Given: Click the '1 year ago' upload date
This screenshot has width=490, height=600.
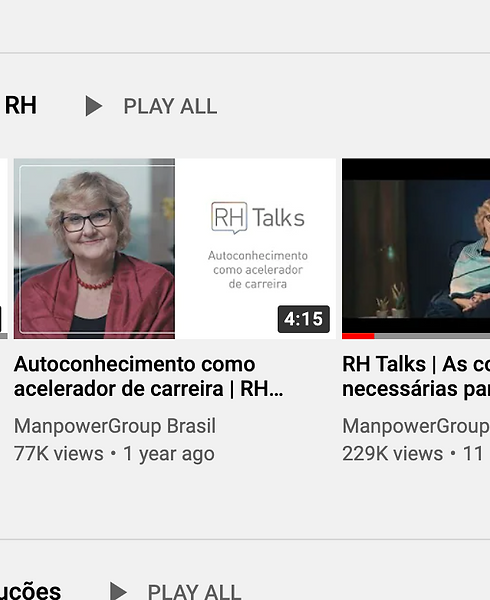Looking at the screenshot, I should tap(169, 454).
